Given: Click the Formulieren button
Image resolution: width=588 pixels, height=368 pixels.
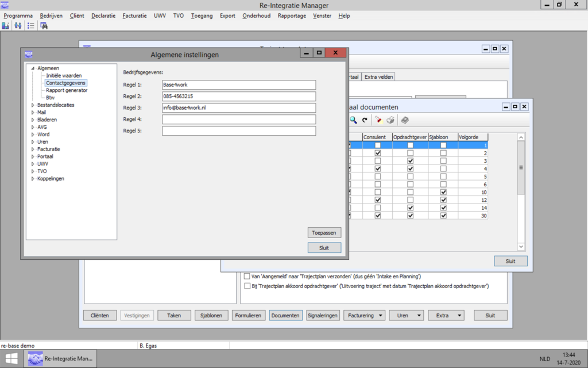Looking at the screenshot, I should pyautogui.click(x=248, y=316).
